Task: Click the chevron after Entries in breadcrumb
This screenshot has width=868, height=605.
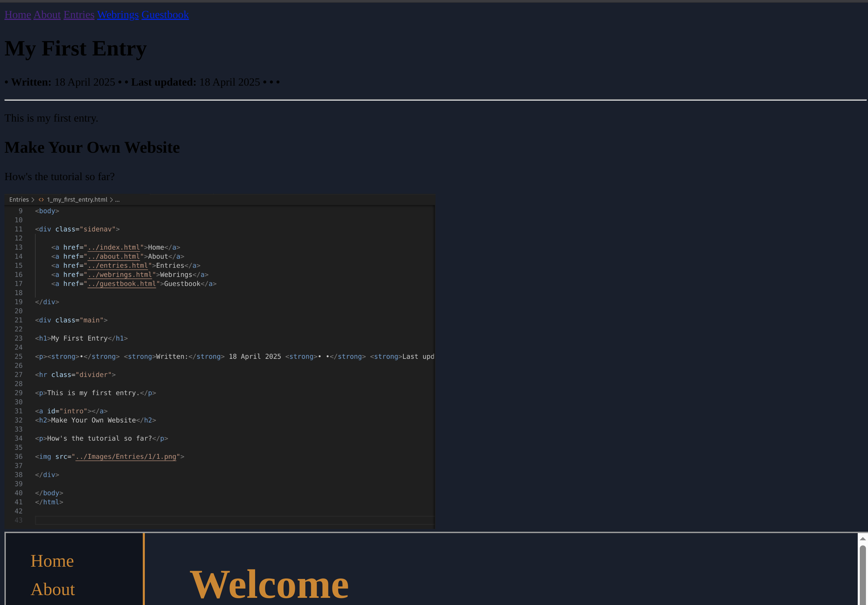Action: [x=33, y=200]
